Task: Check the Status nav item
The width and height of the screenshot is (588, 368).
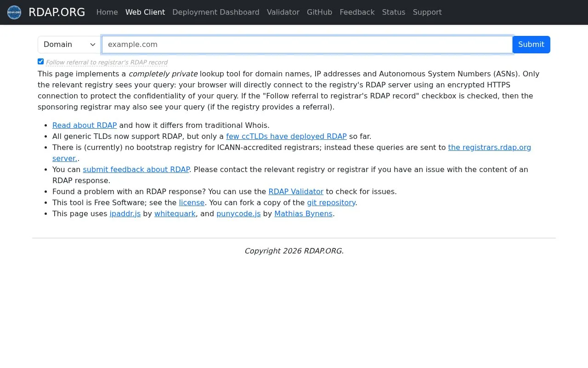Action: 394,12
